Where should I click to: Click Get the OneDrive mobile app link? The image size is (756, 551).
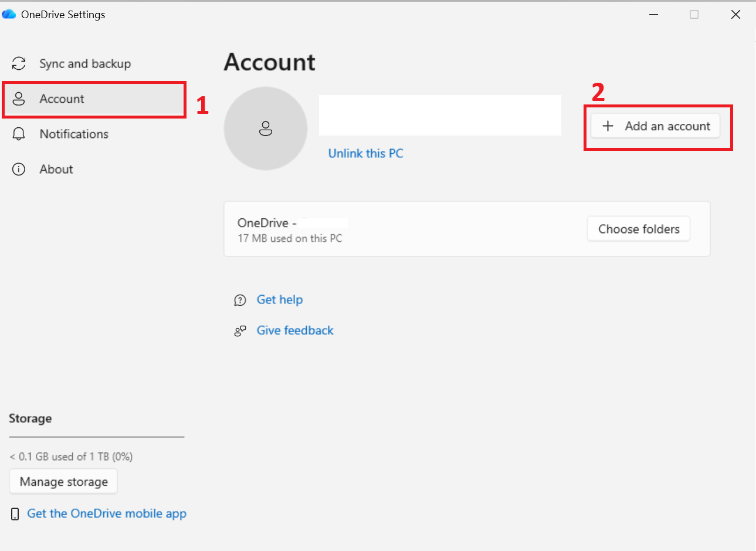point(106,513)
